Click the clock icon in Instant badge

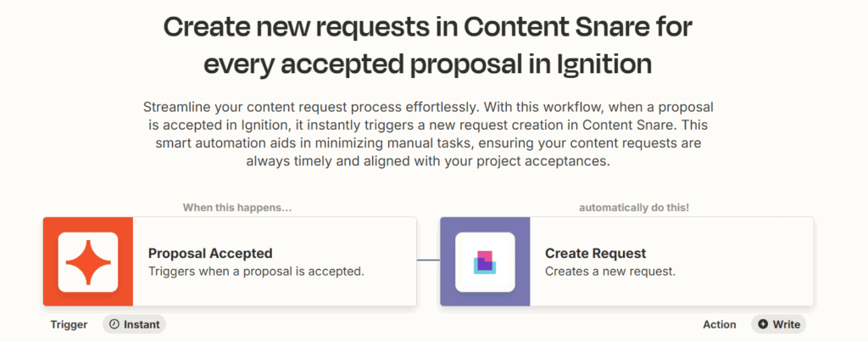(x=114, y=324)
